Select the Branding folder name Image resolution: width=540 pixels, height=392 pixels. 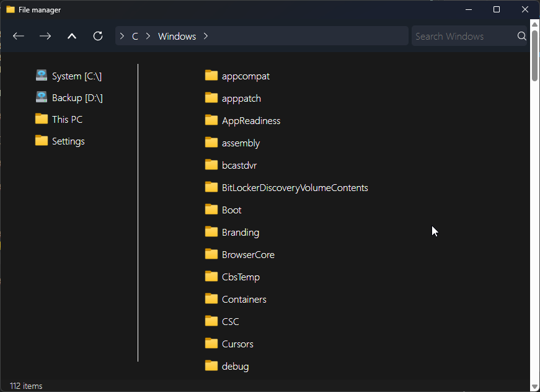241,233
